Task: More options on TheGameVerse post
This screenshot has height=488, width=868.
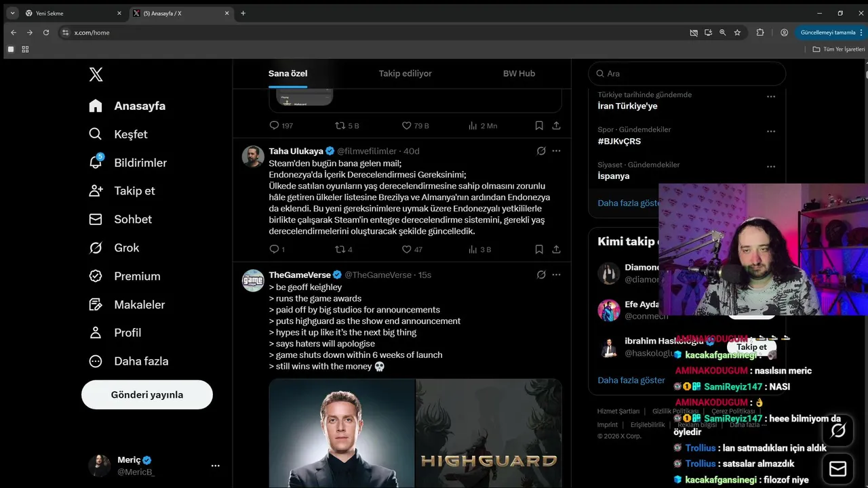Action: (556, 275)
